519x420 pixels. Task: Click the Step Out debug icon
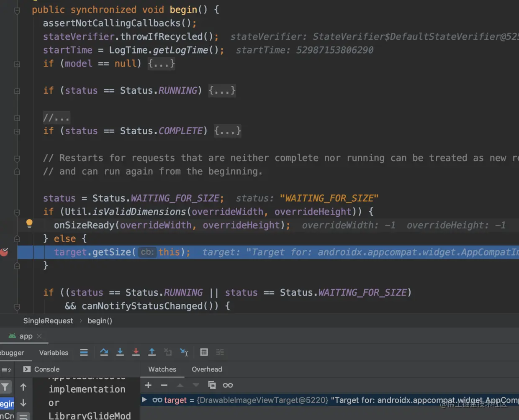(x=152, y=352)
